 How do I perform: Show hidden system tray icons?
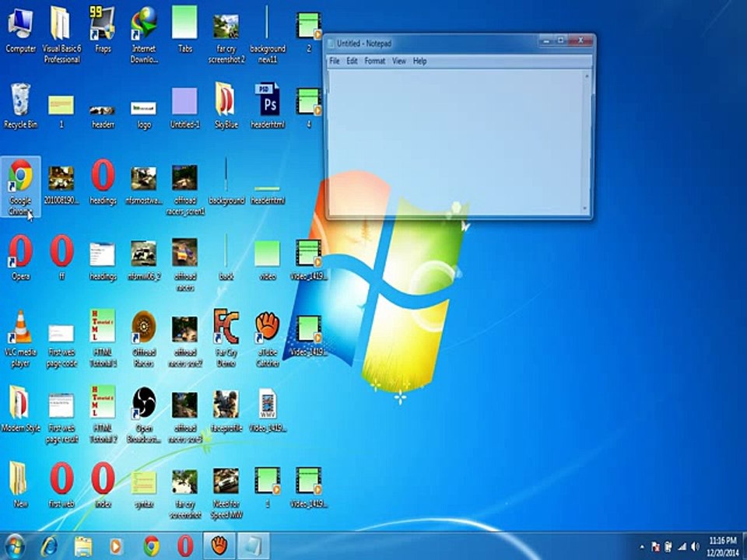tap(642, 547)
